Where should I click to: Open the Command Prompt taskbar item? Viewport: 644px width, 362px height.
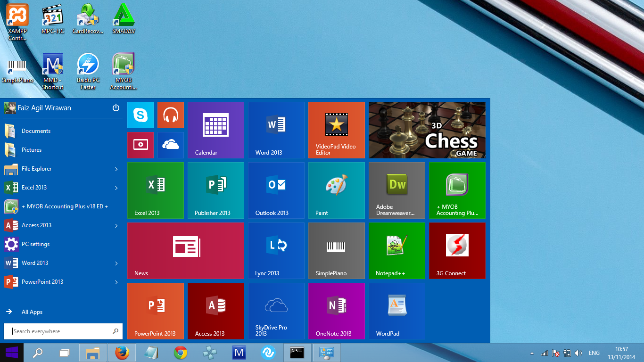pos(297,353)
